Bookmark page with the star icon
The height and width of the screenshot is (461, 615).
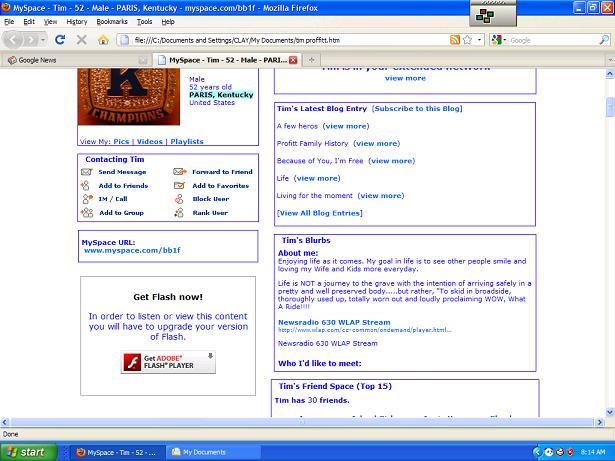[467, 40]
